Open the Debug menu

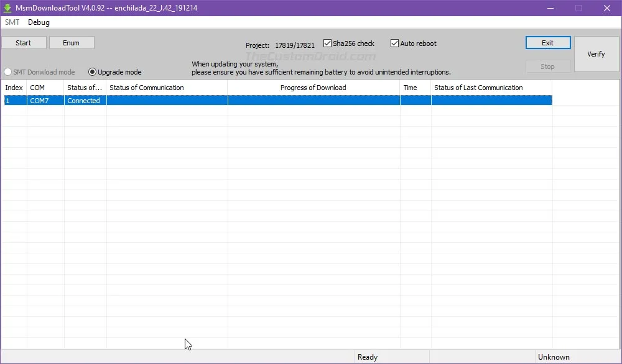click(39, 22)
